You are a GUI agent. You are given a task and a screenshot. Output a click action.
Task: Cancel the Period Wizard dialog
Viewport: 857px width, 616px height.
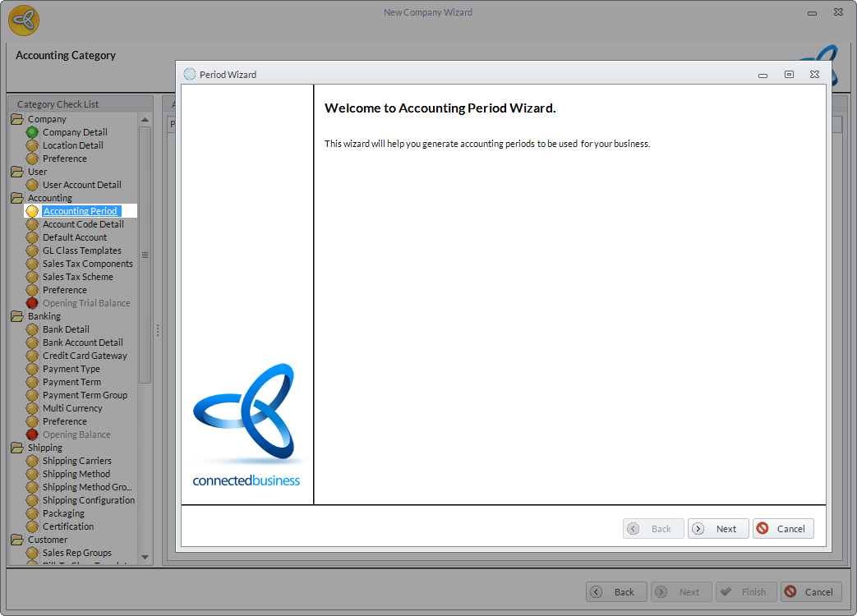coord(783,529)
